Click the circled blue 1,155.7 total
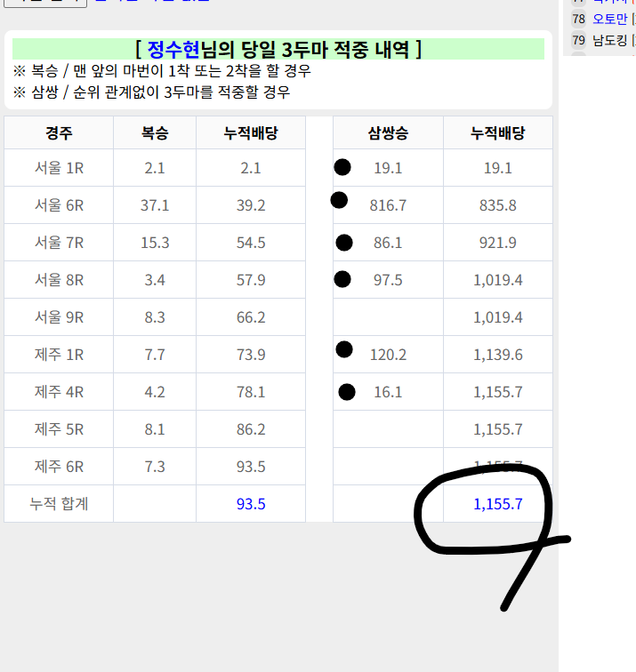The width and height of the screenshot is (636, 672). click(x=497, y=504)
